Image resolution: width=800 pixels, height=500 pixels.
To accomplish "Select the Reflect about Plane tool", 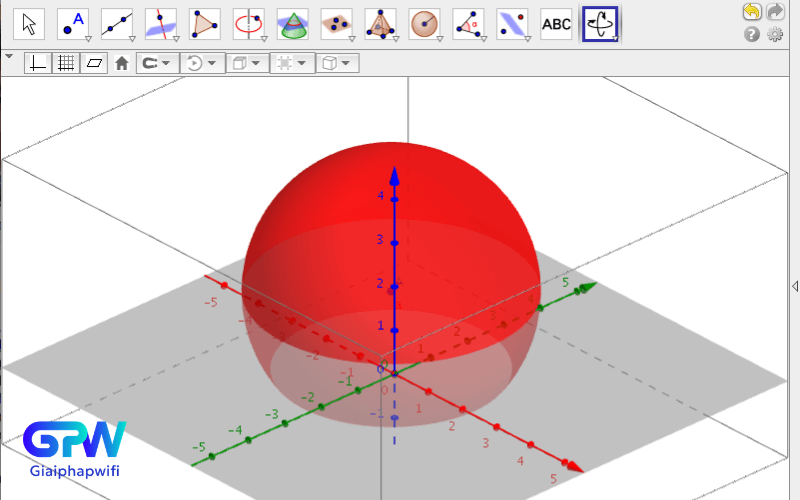I will coord(512,24).
